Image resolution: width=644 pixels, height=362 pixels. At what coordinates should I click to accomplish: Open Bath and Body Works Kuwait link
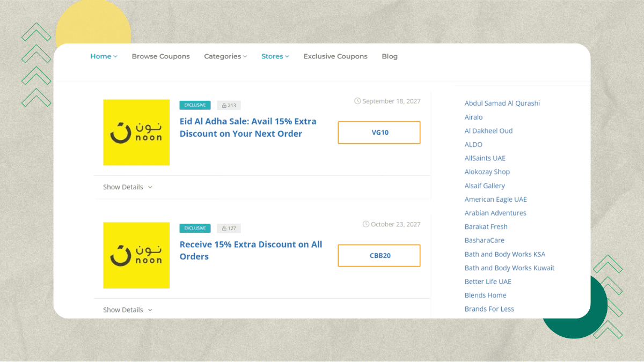pyautogui.click(x=510, y=268)
